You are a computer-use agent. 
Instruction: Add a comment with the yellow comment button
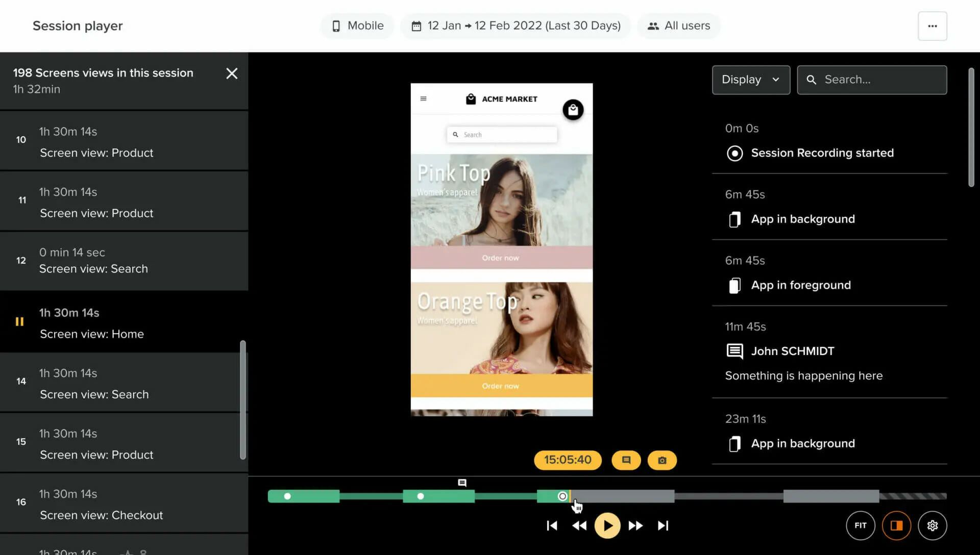626,460
